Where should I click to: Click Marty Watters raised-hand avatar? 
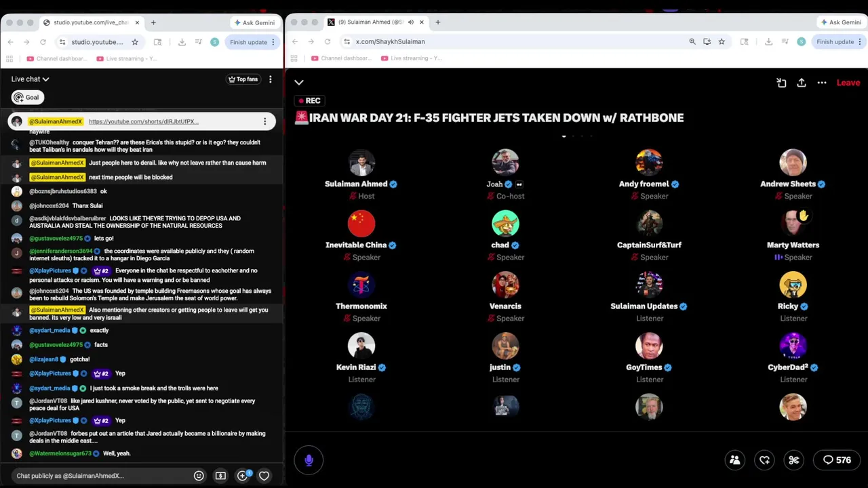coord(793,224)
